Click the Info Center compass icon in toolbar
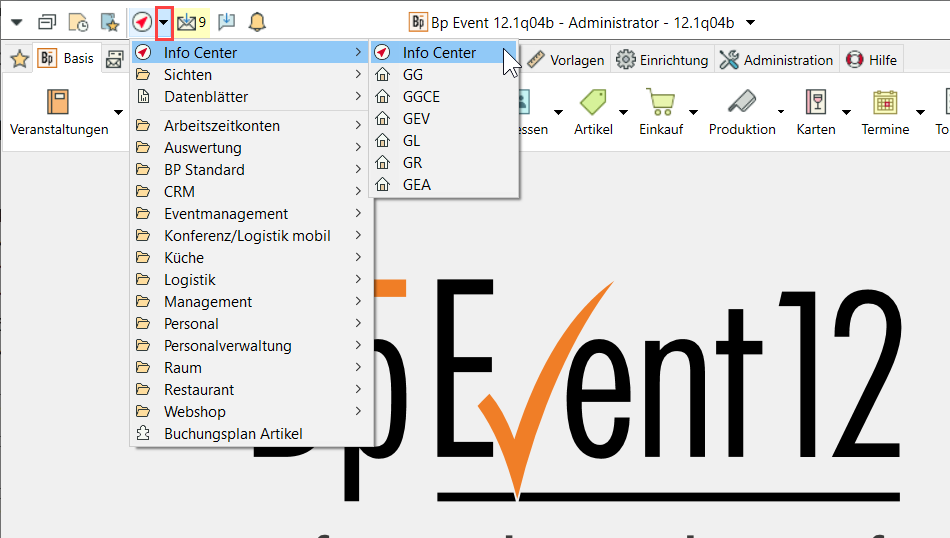 click(142, 22)
